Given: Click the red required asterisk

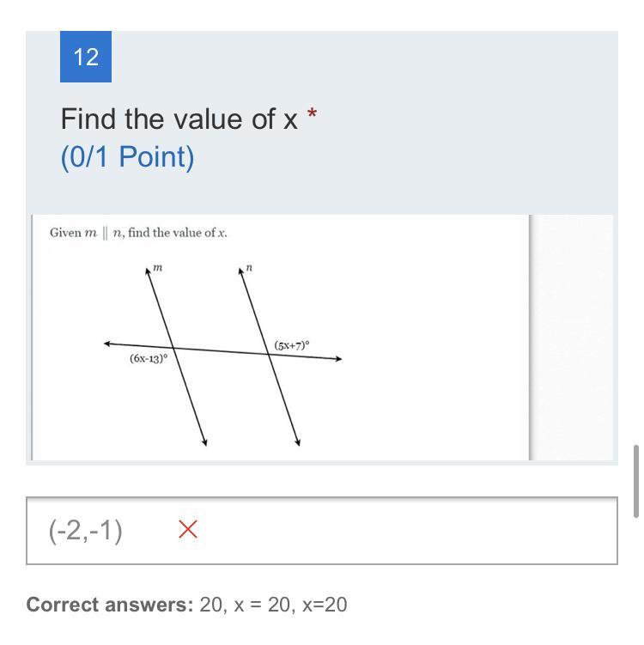Looking at the screenshot, I should click(313, 113).
